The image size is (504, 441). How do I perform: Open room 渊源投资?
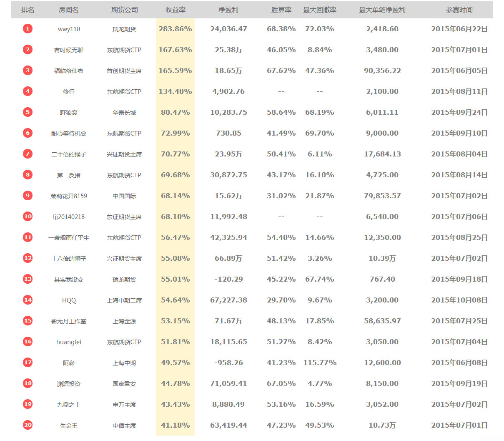(x=69, y=384)
